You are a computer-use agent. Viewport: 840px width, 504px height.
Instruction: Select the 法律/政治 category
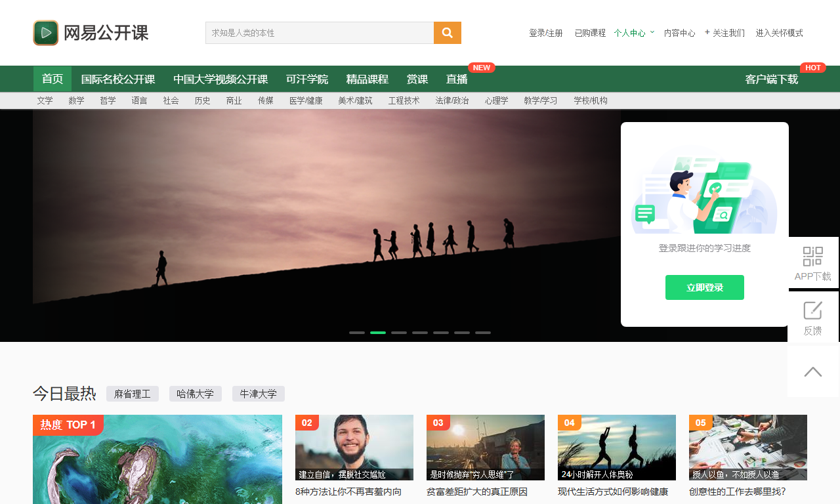point(452,100)
